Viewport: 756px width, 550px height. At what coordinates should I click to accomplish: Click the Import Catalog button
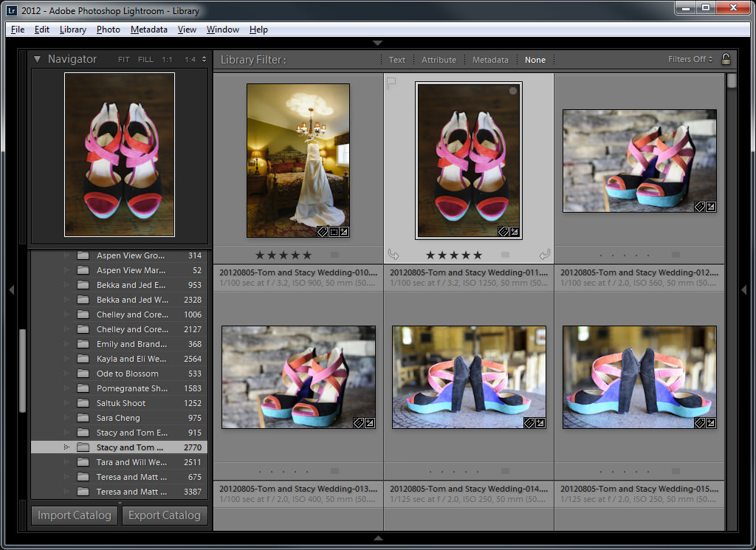(x=75, y=515)
